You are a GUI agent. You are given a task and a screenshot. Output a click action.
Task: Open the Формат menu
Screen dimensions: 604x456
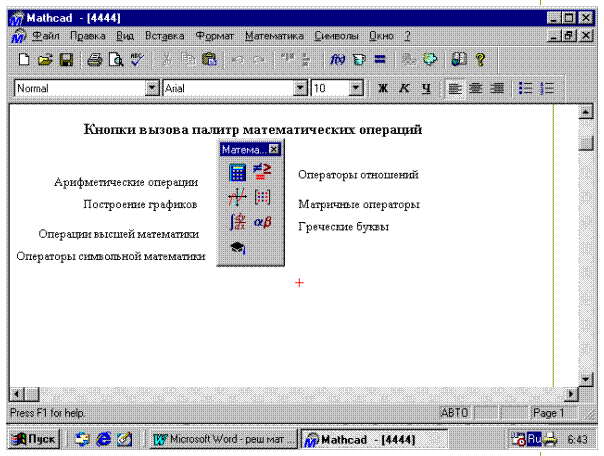(x=215, y=36)
